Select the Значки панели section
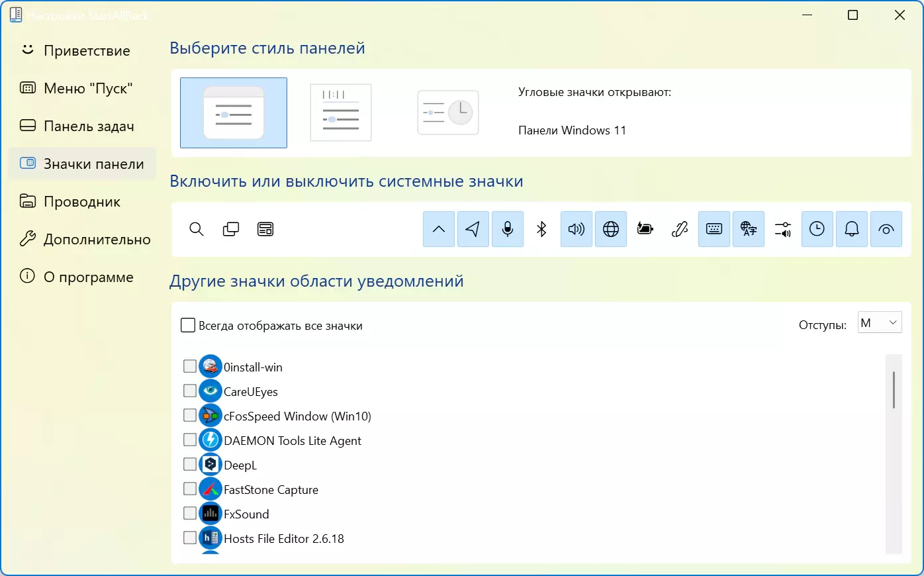Viewport: 924px width, 576px height. click(x=82, y=164)
